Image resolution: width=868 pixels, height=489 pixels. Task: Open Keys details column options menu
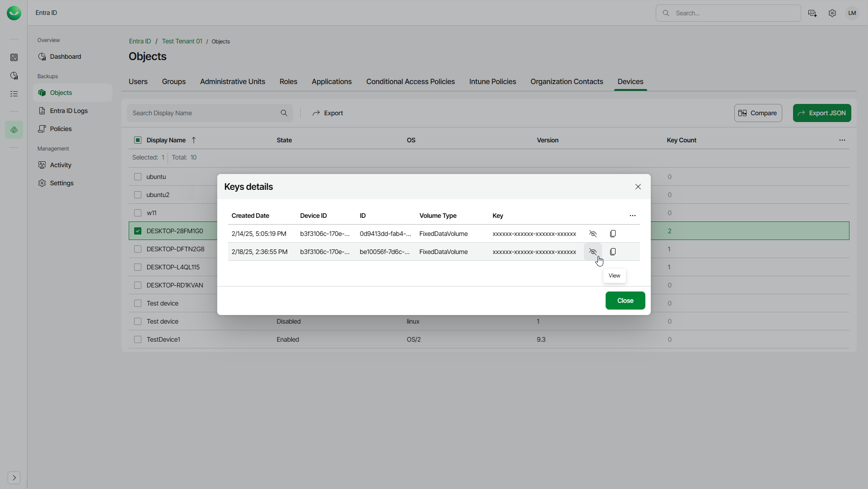[x=632, y=216]
